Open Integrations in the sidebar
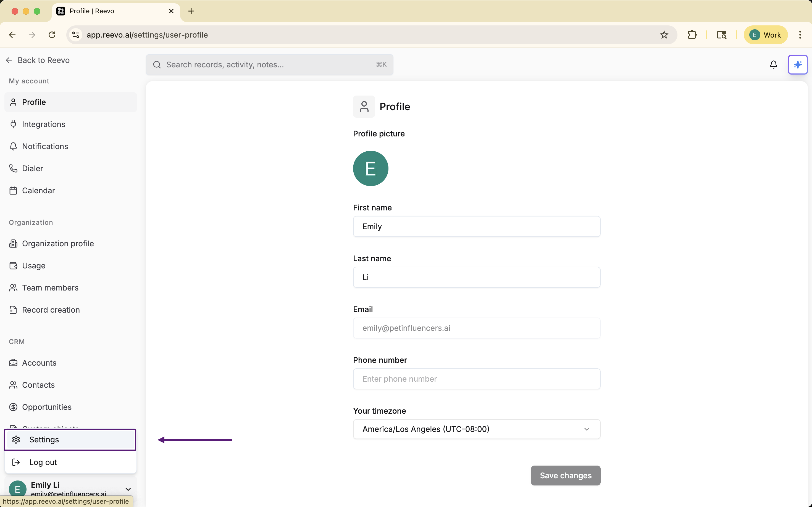Image resolution: width=812 pixels, height=507 pixels. coord(44,124)
